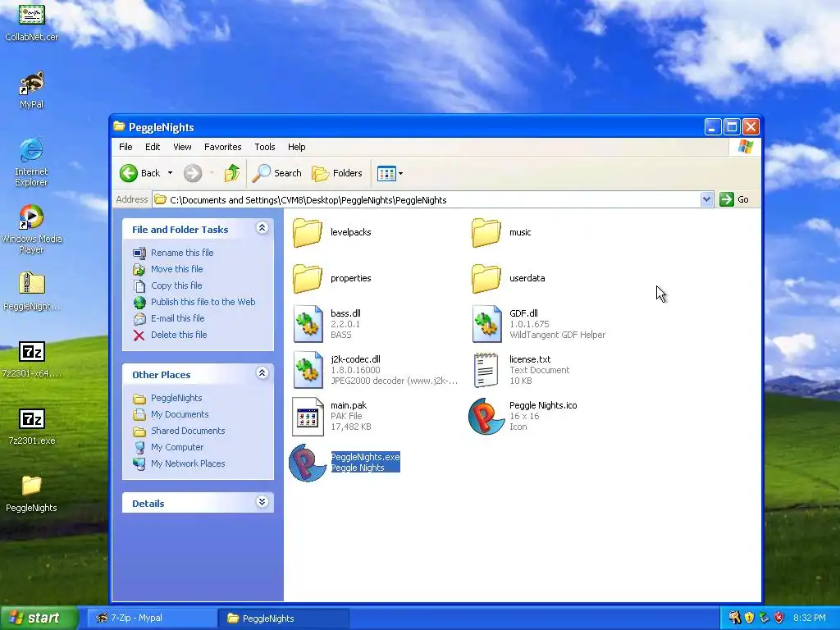Screen dimensions: 840x630
Task: Click E-mail this file link
Action: point(178,318)
